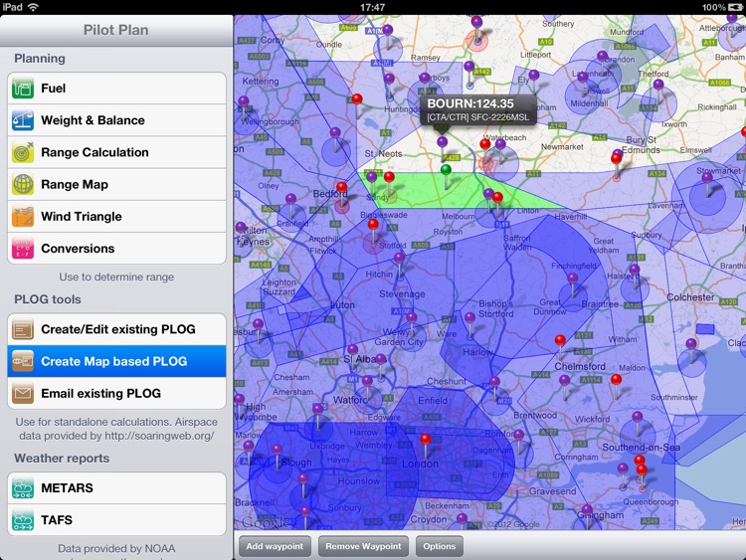Image resolution: width=746 pixels, height=560 pixels.
Task: Tap the Remove Waypoint button
Action: tap(363, 546)
